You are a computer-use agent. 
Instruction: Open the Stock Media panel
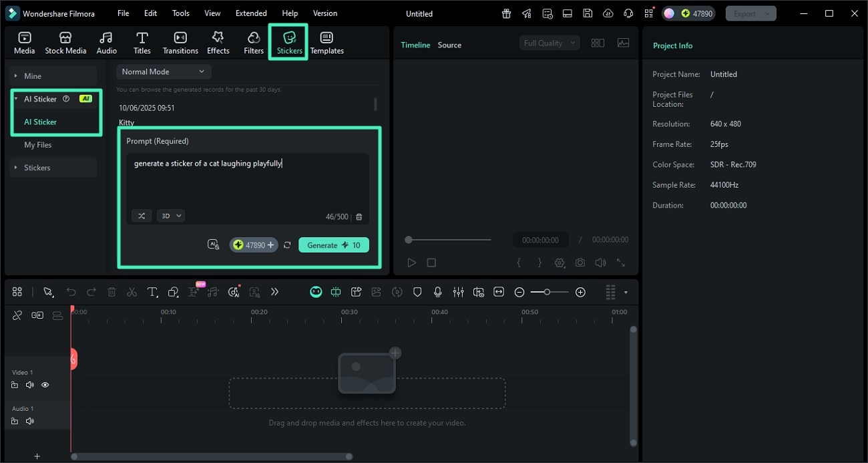click(65, 41)
